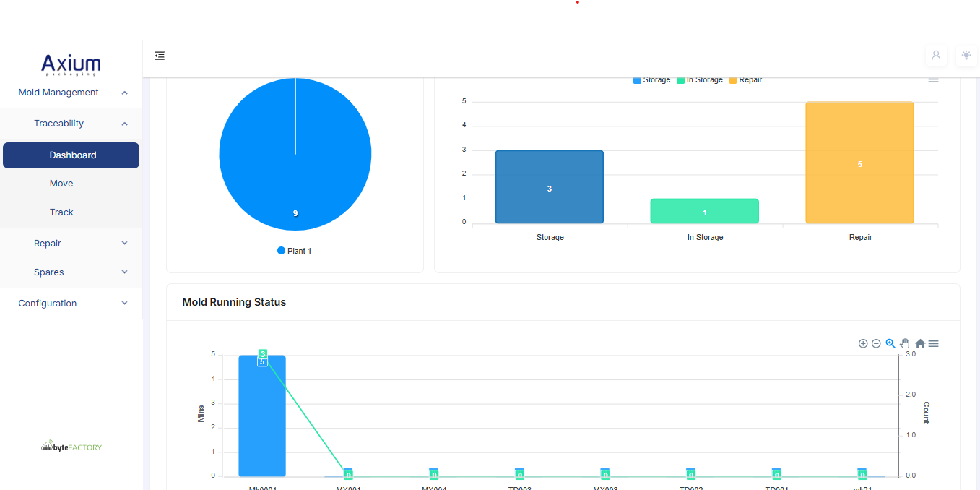Click the Repair axis label

tap(861, 237)
